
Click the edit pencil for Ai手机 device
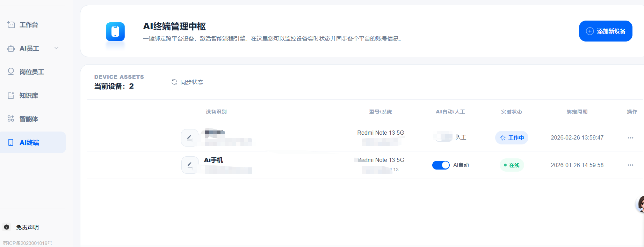click(x=190, y=165)
